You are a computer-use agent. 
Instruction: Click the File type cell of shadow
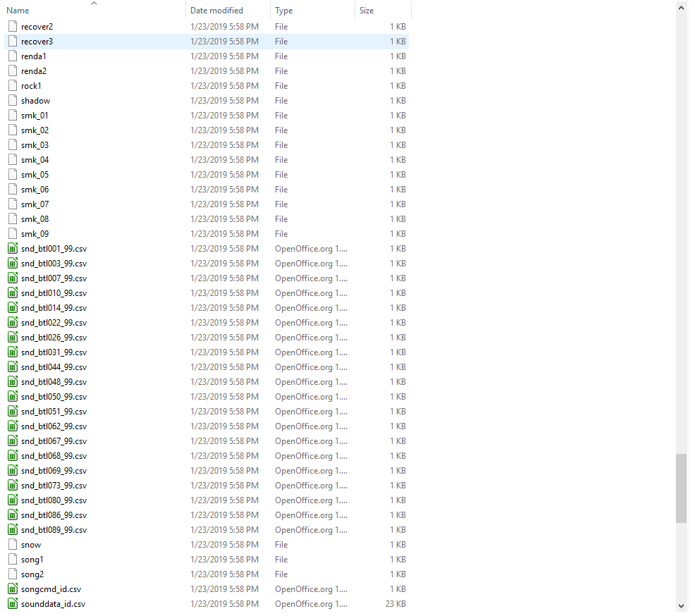(281, 101)
